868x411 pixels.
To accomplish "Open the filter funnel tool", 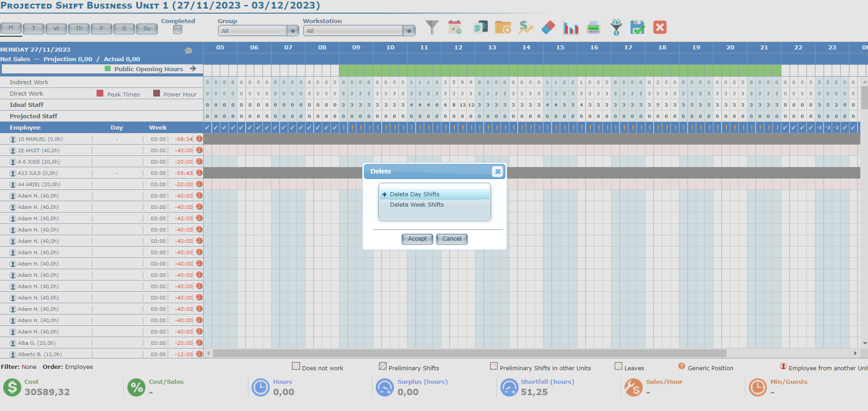I will click(432, 28).
